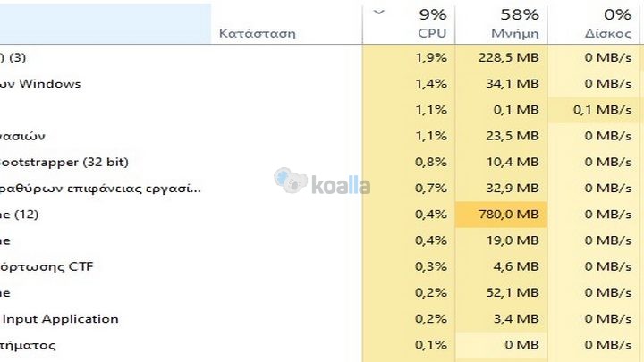Select the process row ending in τήματος
Screen dimensions: 644x362
coord(29,344)
